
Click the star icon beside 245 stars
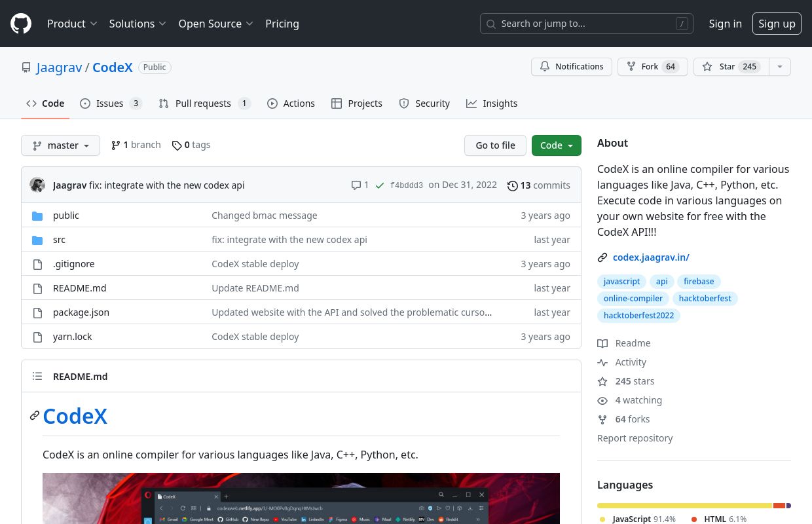point(602,381)
